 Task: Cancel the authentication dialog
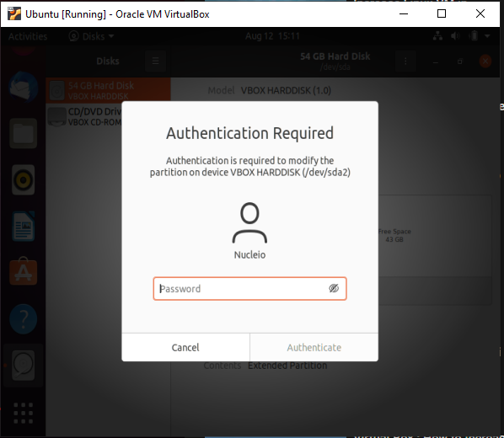click(x=185, y=347)
